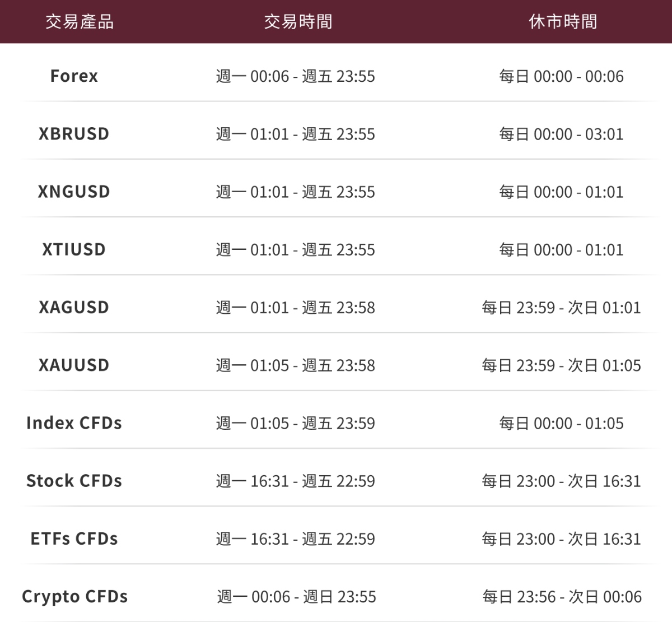This screenshot has height=622, width=672.
Task: Click the XNGUSD product name
Action: (x=74, y=192)
